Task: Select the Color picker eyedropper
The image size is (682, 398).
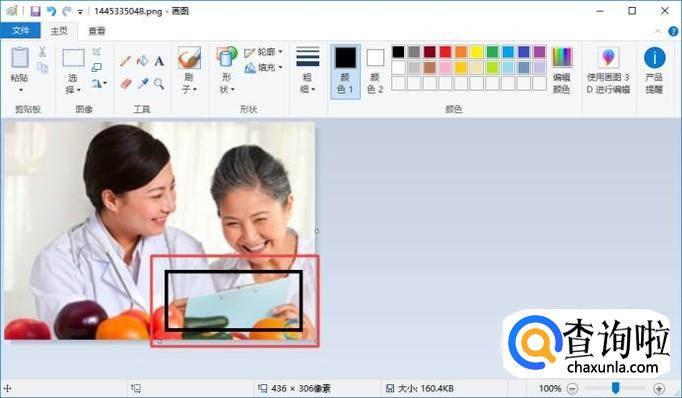Action: point(143,84)
